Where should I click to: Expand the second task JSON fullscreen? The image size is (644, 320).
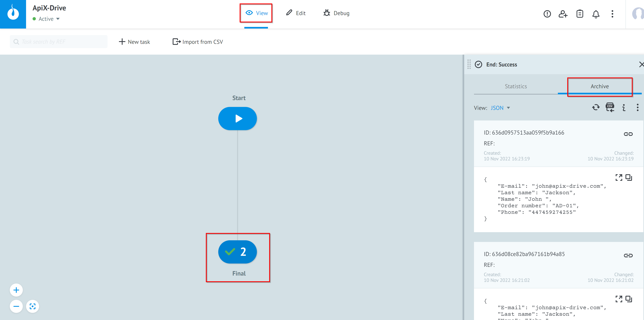tap(619, 299)
